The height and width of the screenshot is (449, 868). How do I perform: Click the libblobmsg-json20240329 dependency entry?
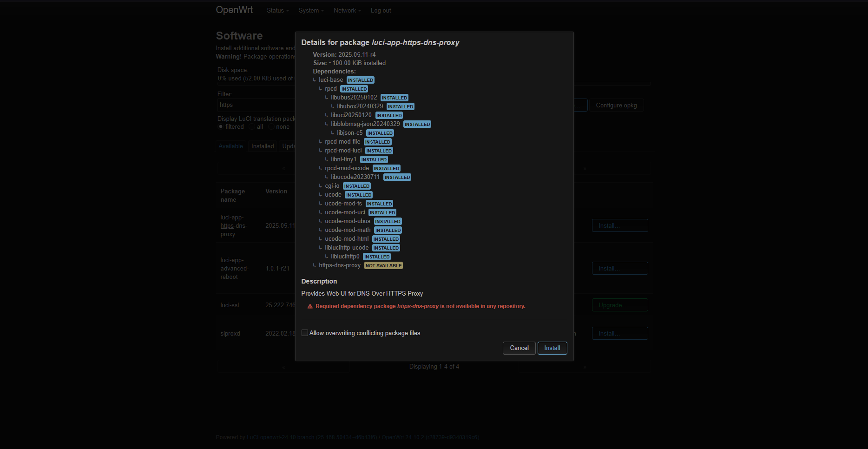(365, 124)
